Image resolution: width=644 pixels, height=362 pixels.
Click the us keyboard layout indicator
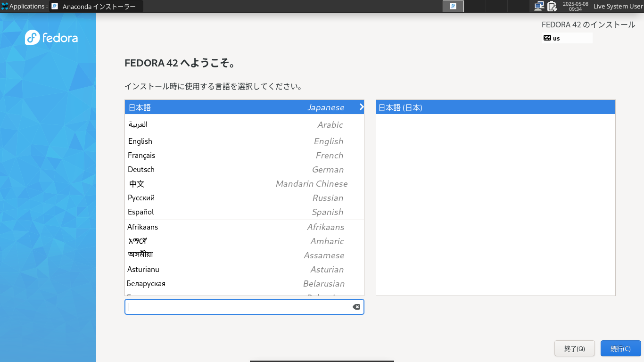pos(567,38)
